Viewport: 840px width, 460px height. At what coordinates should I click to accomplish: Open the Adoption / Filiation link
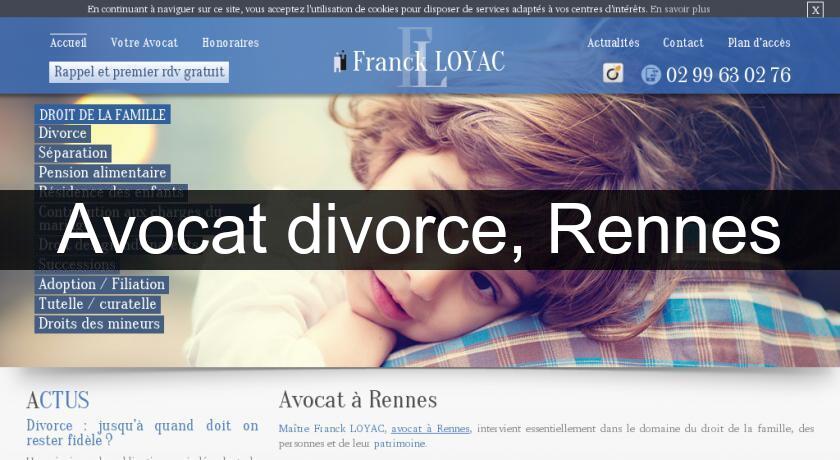coord(102,284)
